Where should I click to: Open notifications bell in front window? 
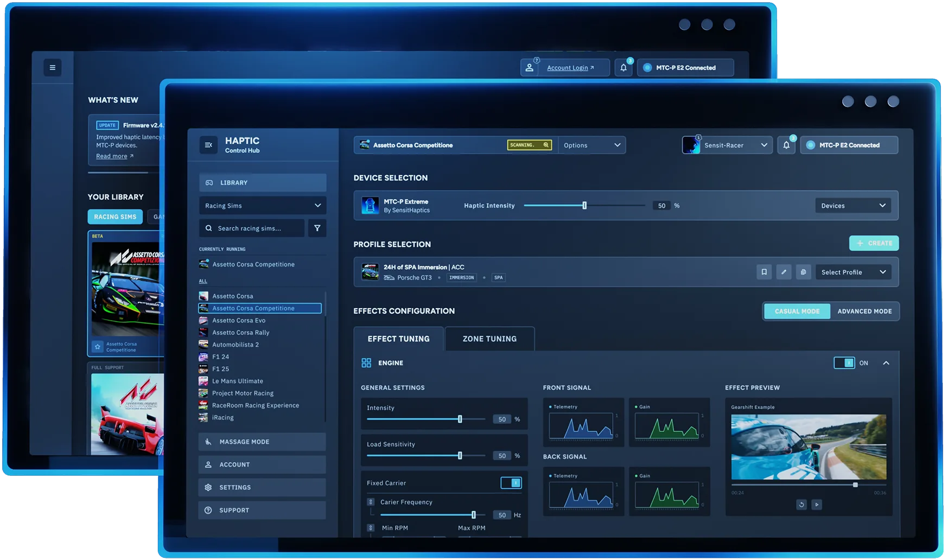coord(786,145)
